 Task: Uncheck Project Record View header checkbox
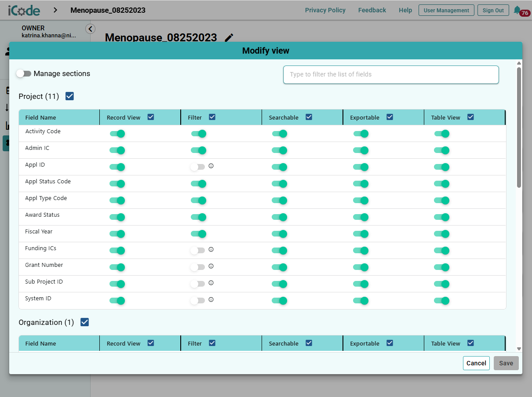coord(151,117)
